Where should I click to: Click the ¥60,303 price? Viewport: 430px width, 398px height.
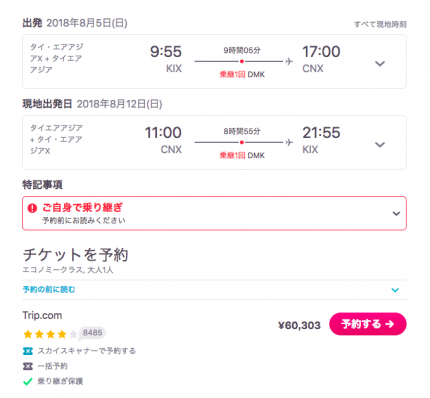299,325
